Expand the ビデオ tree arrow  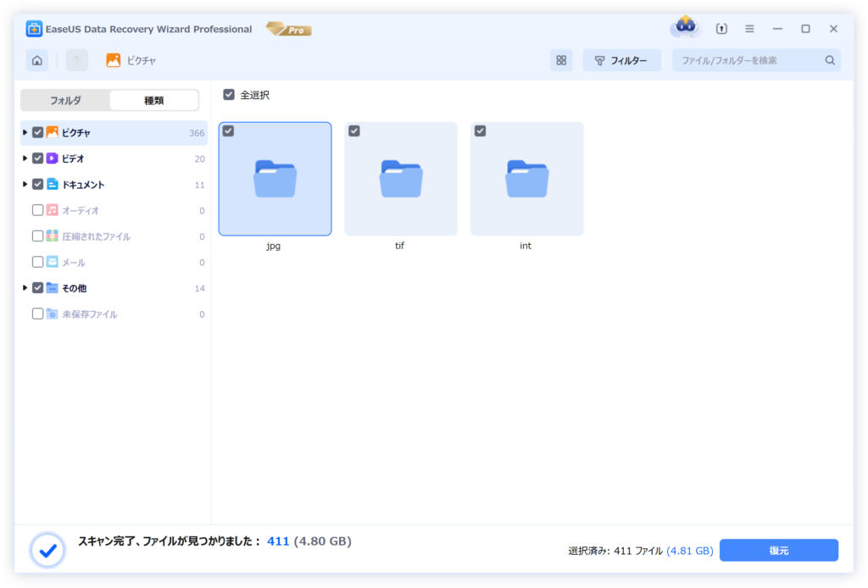coord(25,158)
